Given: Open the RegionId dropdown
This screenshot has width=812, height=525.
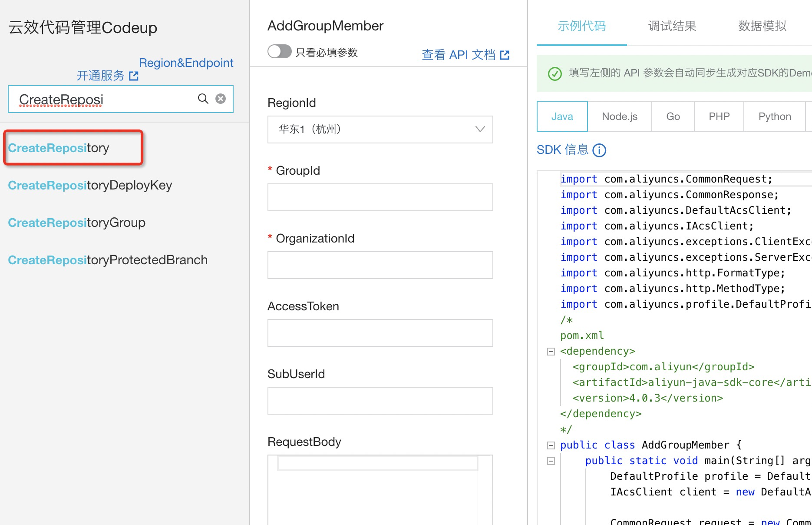Looking at the screenshot, I should tap(380, 130).
